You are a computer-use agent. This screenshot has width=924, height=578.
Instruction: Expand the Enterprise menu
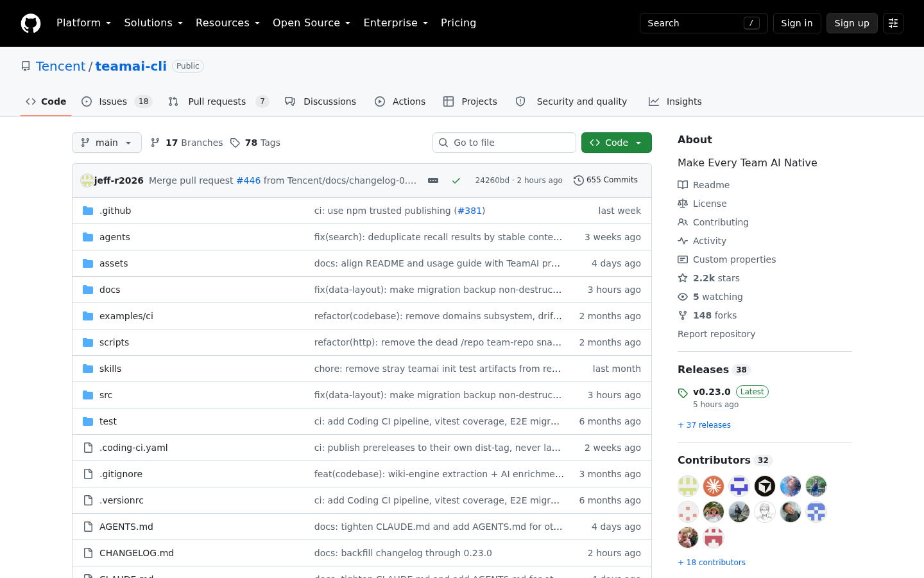point(395,23)
